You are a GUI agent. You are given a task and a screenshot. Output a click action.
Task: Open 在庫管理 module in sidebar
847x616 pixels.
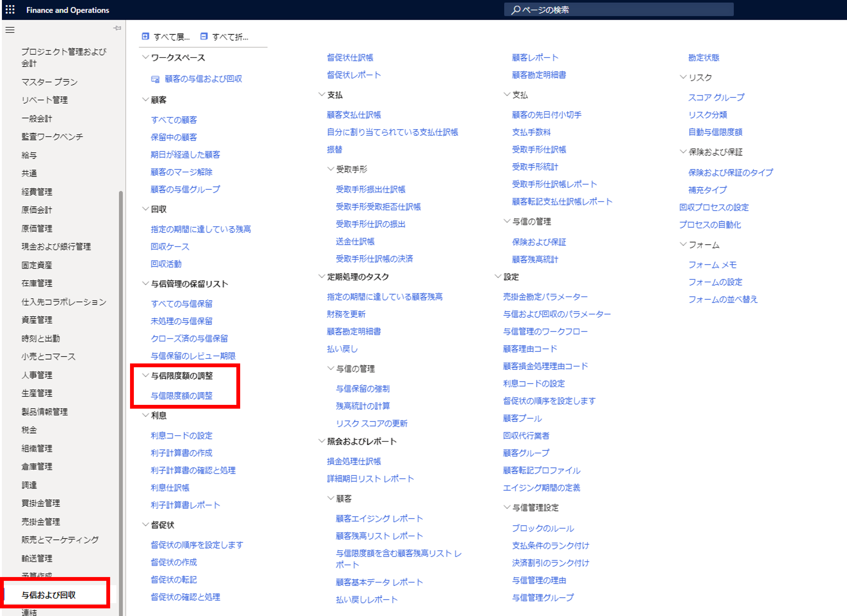tap(37, 283)
